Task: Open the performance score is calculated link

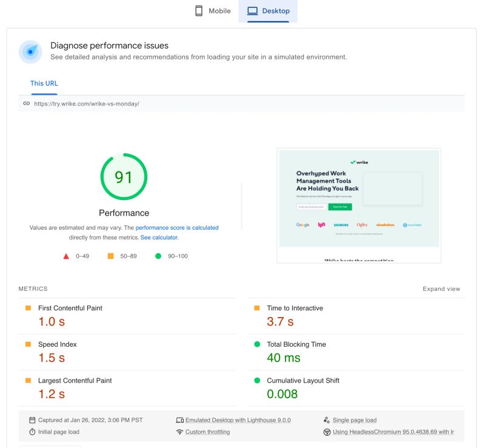Action: pyautogui.click(x=177, y=228)
